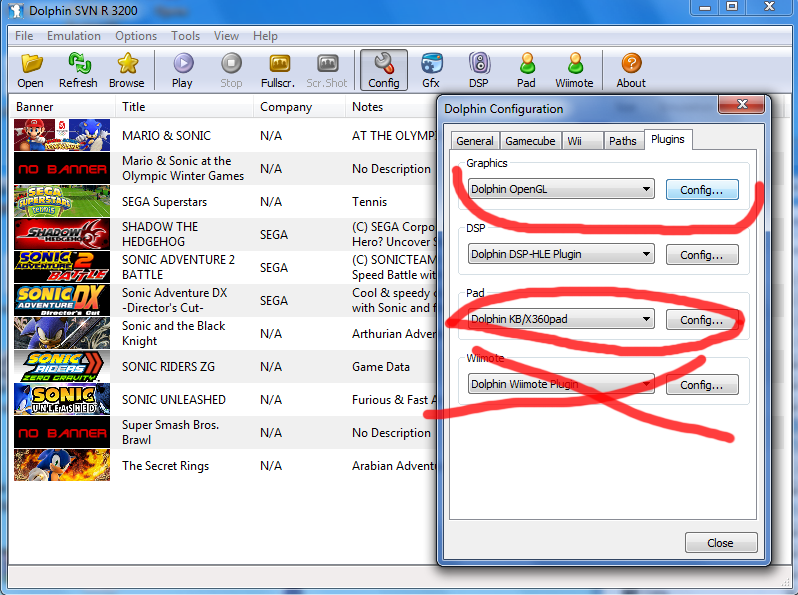
Task: Click the Open toolbar icon
Action: pos(31,70)
